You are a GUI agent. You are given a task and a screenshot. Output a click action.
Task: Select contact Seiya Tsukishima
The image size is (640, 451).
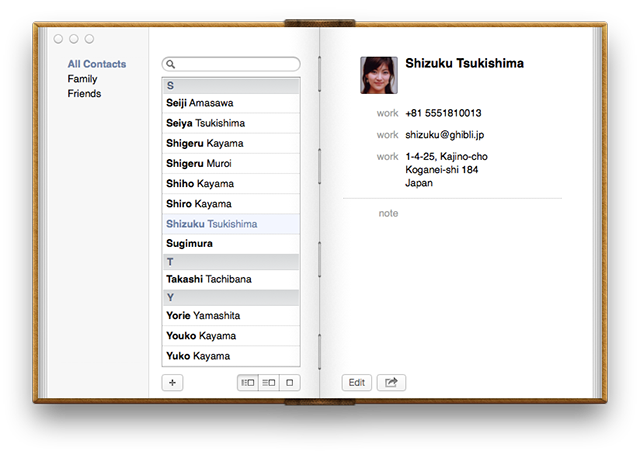231,123
